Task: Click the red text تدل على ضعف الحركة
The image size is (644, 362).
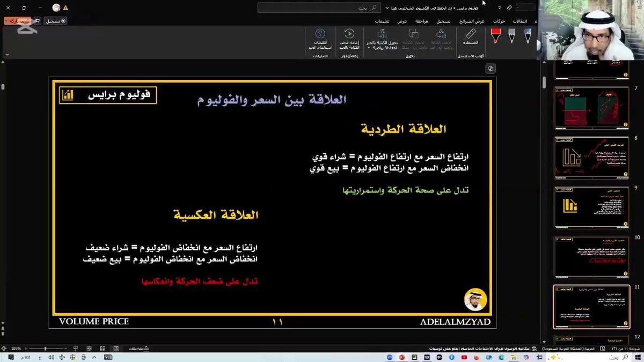Action: pos(200,281)
